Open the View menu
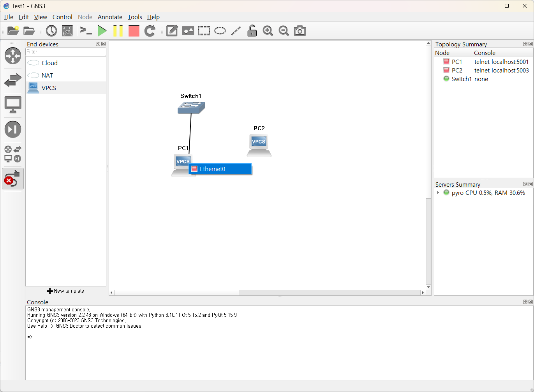 pyautogui.click(x=41, y=17)
